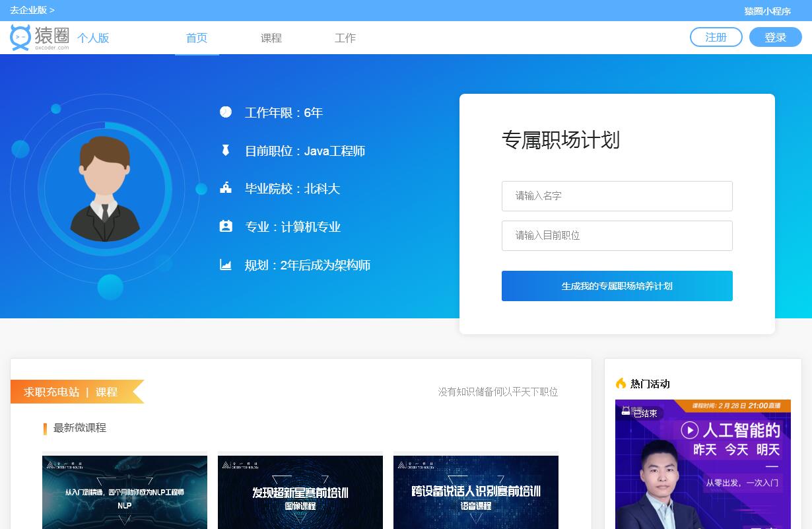Screen dimensions: 812x529
Task: Click the school icon beside 毕业院校
Action: [226, 188]
